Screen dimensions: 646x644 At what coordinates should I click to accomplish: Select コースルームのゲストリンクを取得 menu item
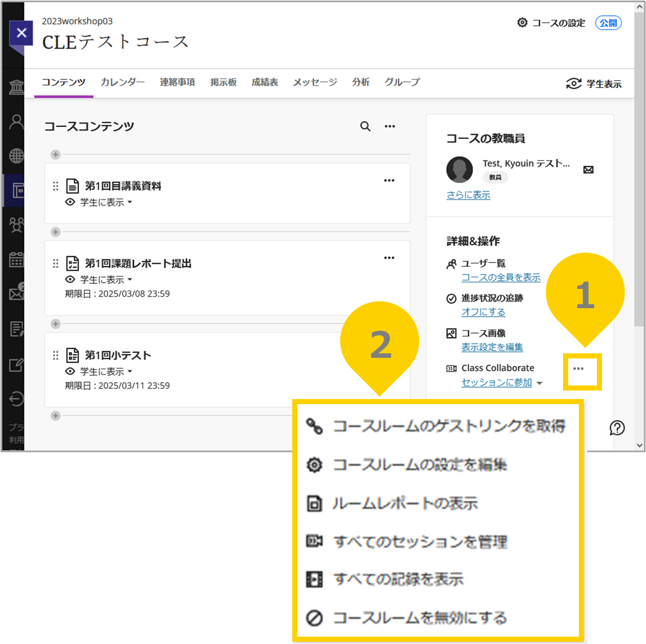click(x=437, y=426)
